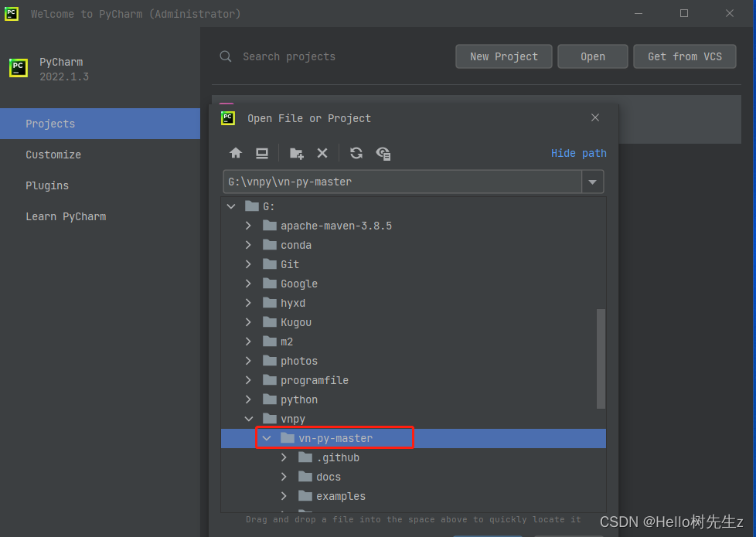Expand the python folder chevron
The width and height of the screenshot is (756, 537).
pos(248,399)
